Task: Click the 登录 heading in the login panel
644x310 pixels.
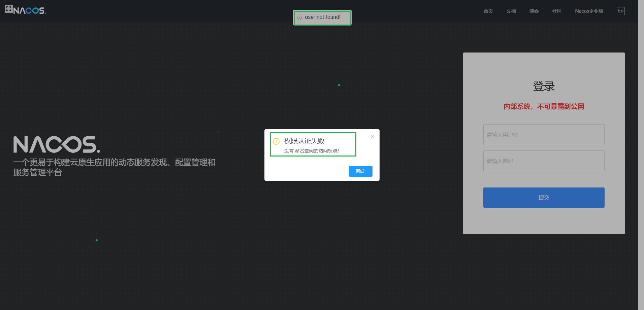Action: [544, 87]
